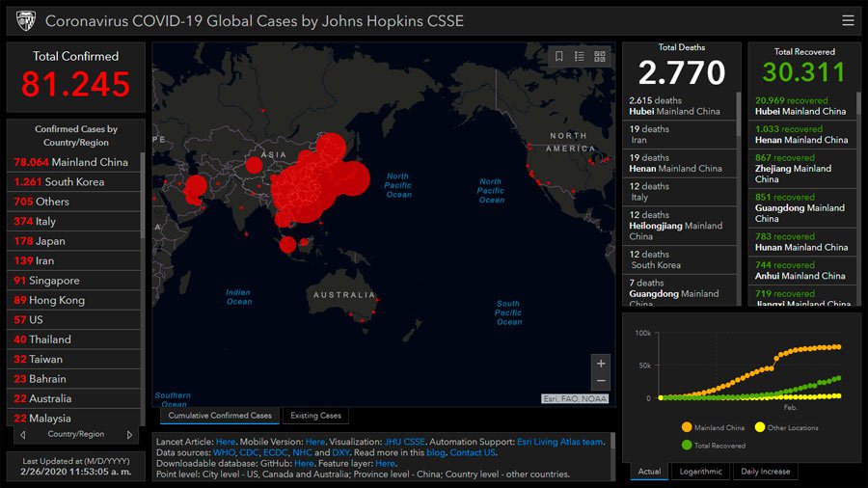Show the map legend list icon
The image size is (868, 488).
[x=579, y=57]
